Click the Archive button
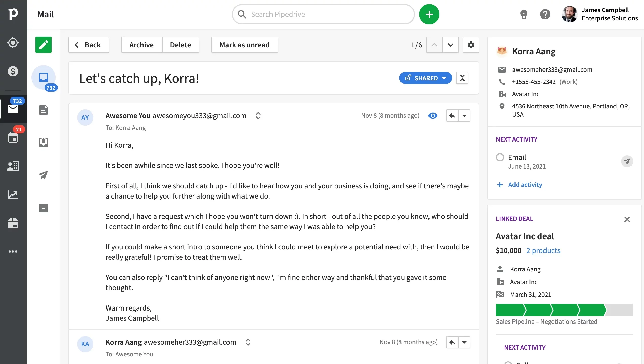 [x=141, y=45]
